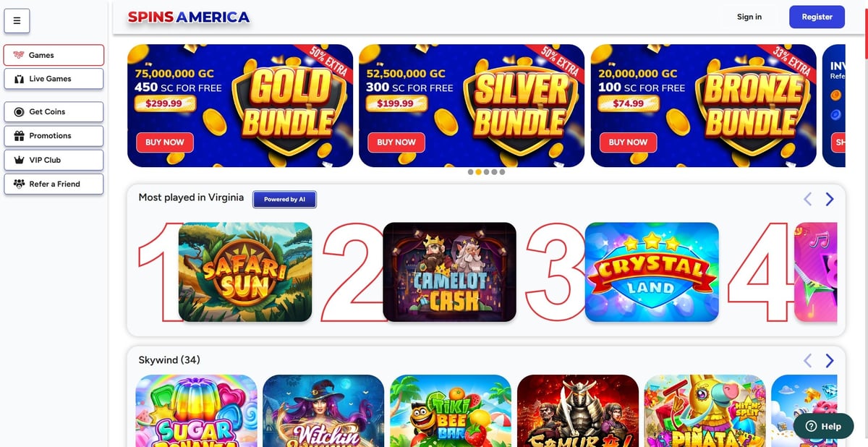Open the hamburger menu icon

[17, 20]
